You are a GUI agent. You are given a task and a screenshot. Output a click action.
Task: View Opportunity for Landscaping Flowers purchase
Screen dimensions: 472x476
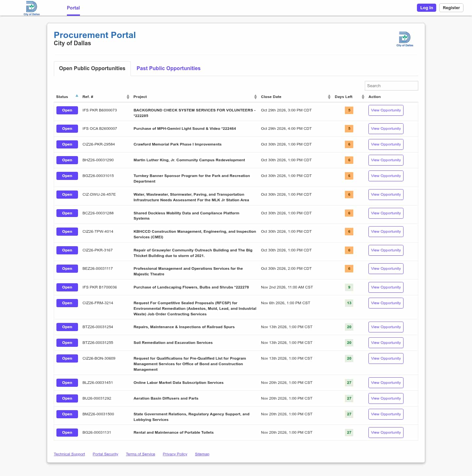click(x=386, y=287)
